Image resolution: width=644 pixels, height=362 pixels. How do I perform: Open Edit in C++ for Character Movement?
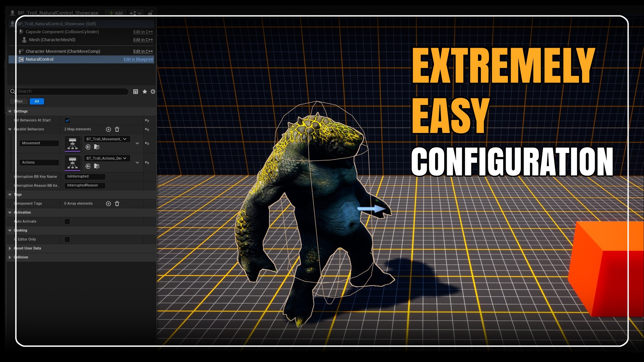click(143, 51)
